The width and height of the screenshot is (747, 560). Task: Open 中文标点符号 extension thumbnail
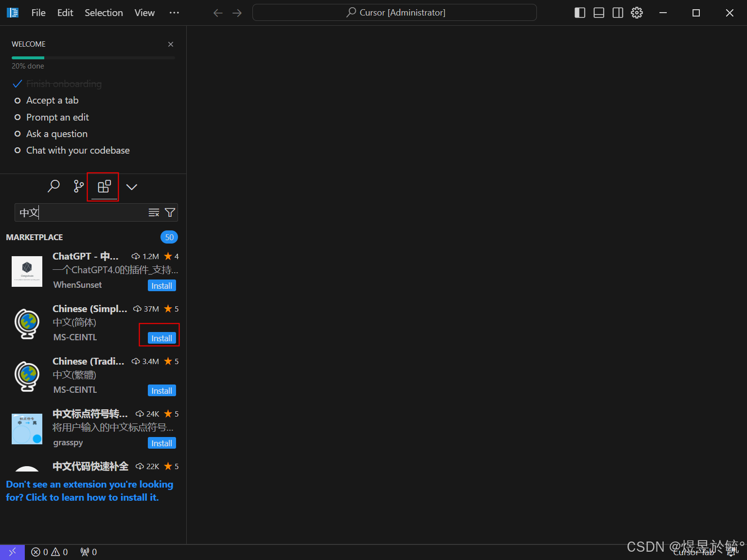tap(27, 429)
